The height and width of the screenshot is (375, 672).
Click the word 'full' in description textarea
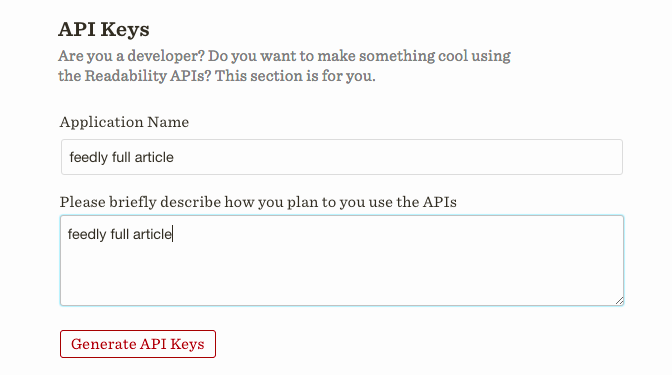pos(119,234)
